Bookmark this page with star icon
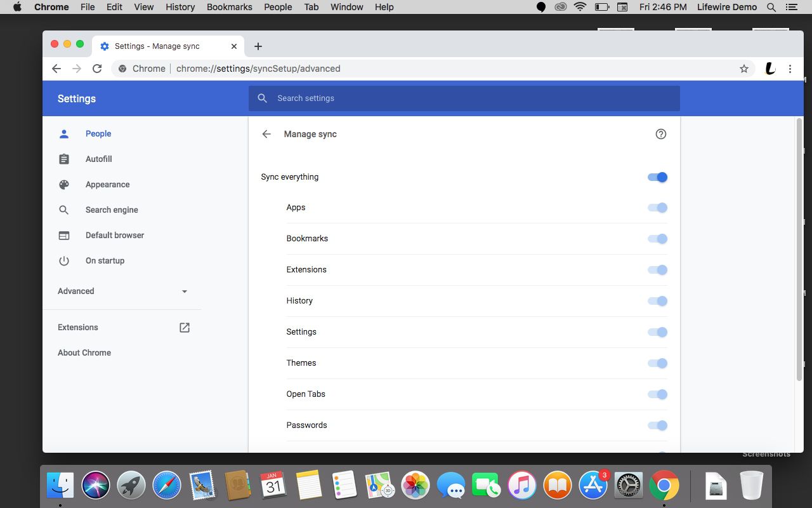Viewport: 812px width, 508px height. (x=744, y=69)
